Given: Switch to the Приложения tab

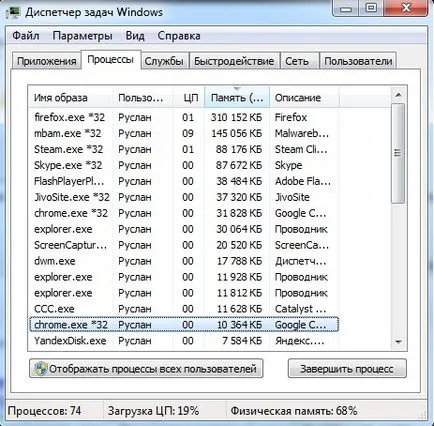Looking at the screenshot, I should [47, 61].
